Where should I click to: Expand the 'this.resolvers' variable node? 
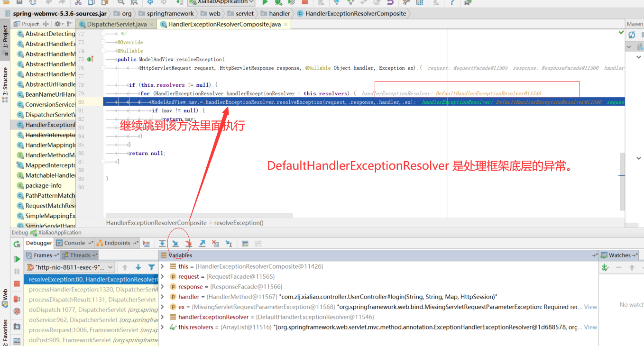coord(162,327)
